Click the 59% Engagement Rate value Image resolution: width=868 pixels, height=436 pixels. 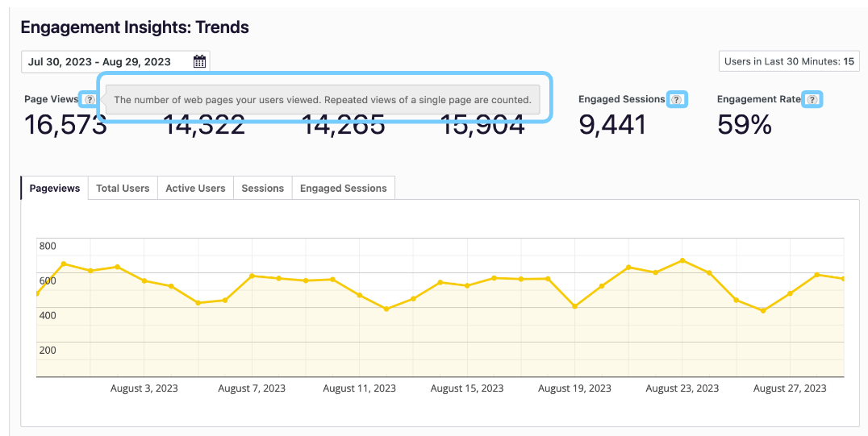pyautogui.click(x=744, y=125)
